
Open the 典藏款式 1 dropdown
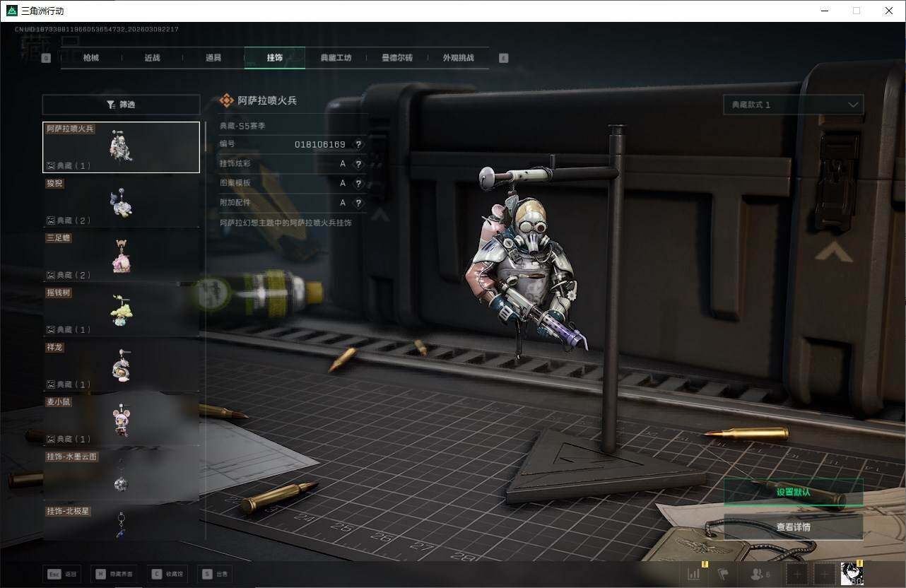pyautogui.click(x=793, y=105)
